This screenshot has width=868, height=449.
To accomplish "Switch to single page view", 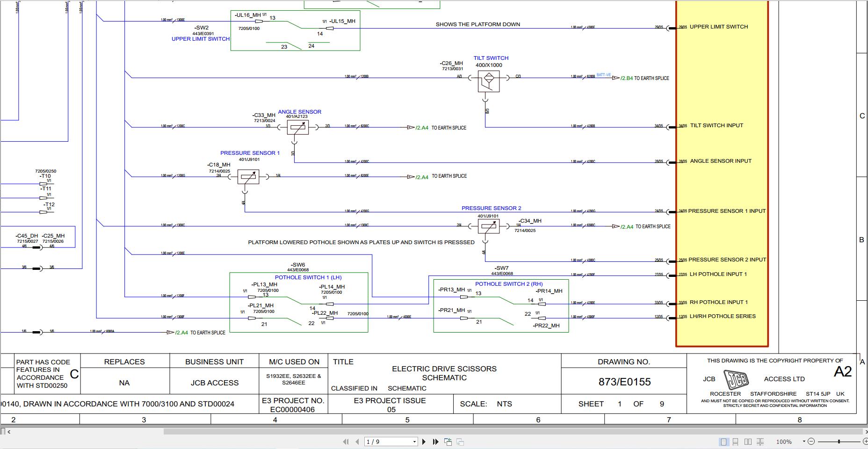I will pyautogui.click(x=723, y=442).
